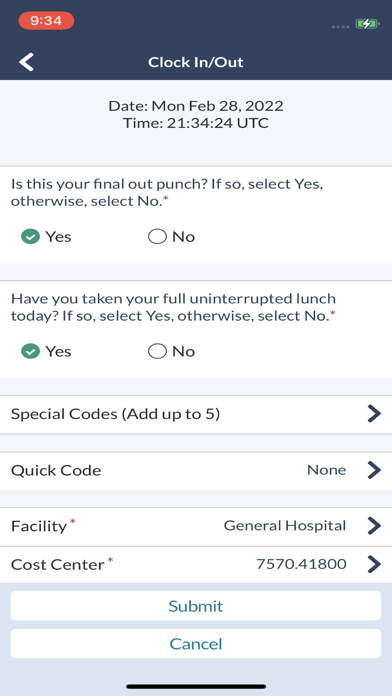
Task: Open the Special Codes row
Action: tap(196, 415)
